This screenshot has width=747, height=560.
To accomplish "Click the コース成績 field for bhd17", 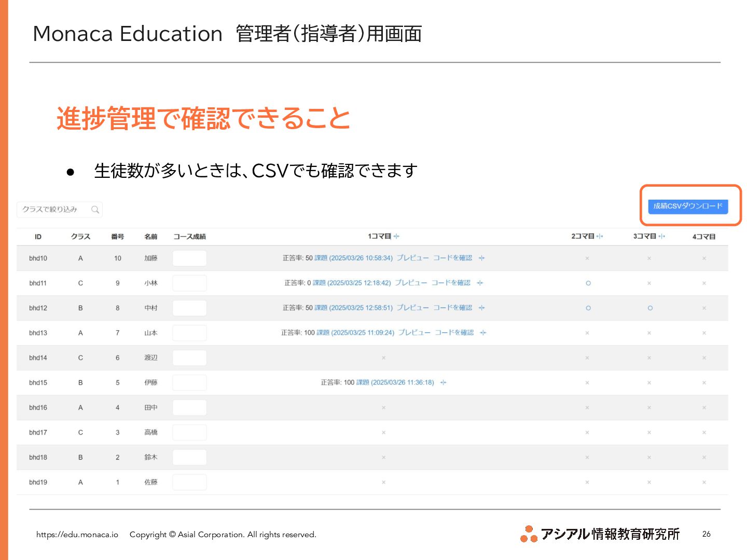I will click(x=189, y=432).
